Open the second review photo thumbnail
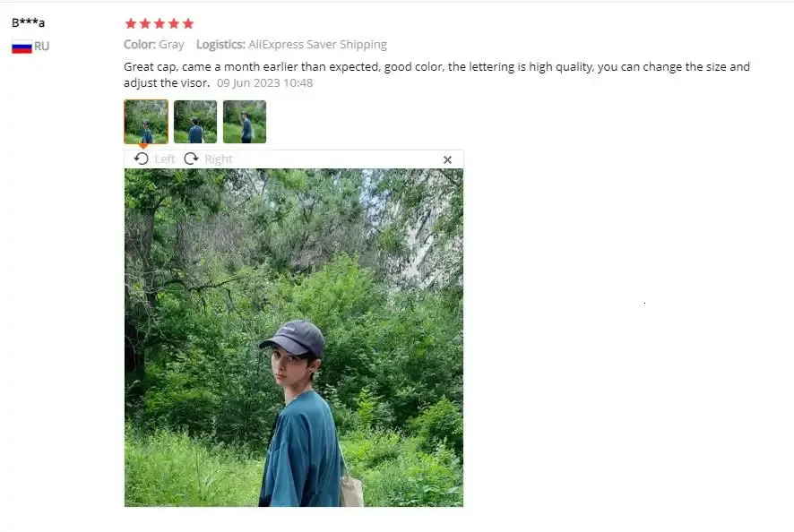 195,122
